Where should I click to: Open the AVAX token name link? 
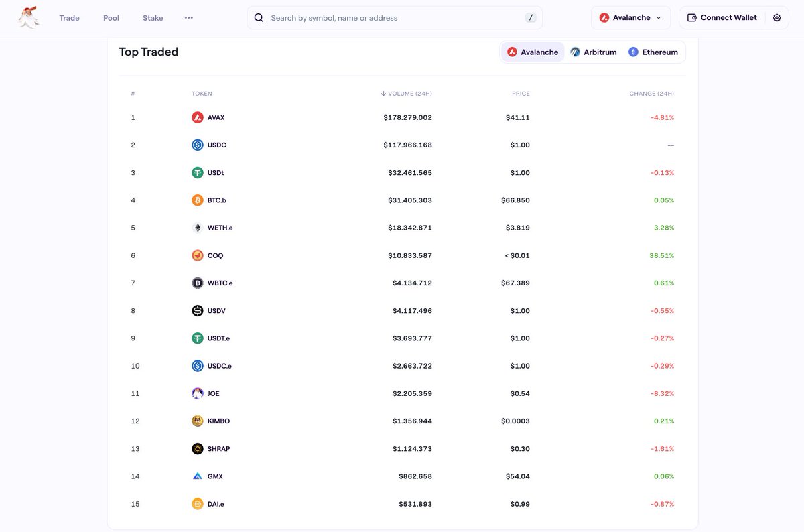tap(216, 117)
